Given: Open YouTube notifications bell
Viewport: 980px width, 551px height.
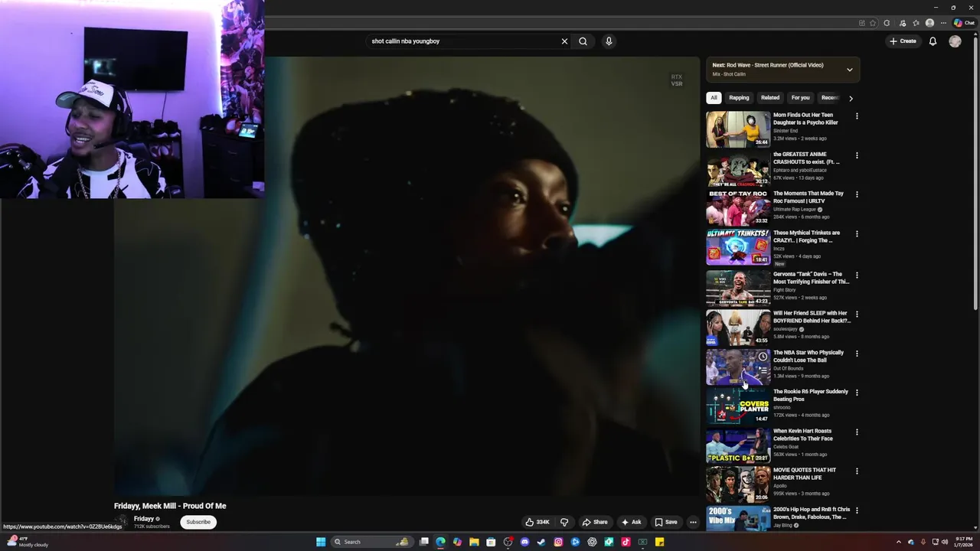Looking at the screenshot, I should 933,41.
